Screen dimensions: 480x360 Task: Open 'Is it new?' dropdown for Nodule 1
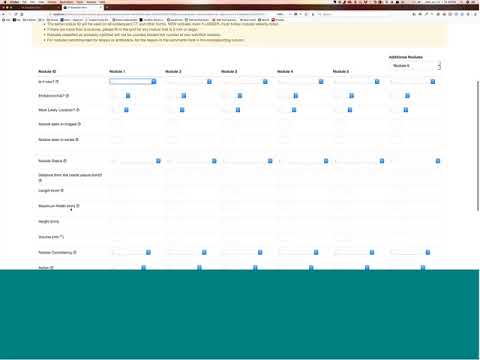click(133, 82)
